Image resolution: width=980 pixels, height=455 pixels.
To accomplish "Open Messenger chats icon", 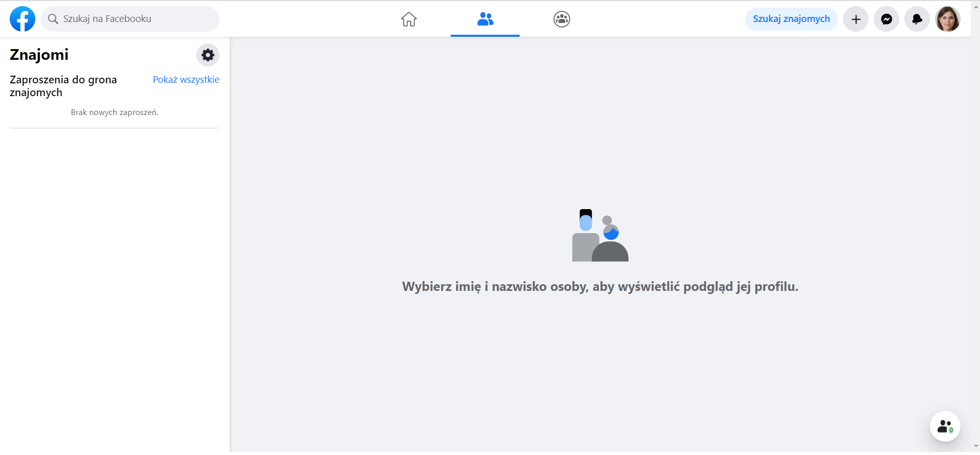I will tap(886, 19).
